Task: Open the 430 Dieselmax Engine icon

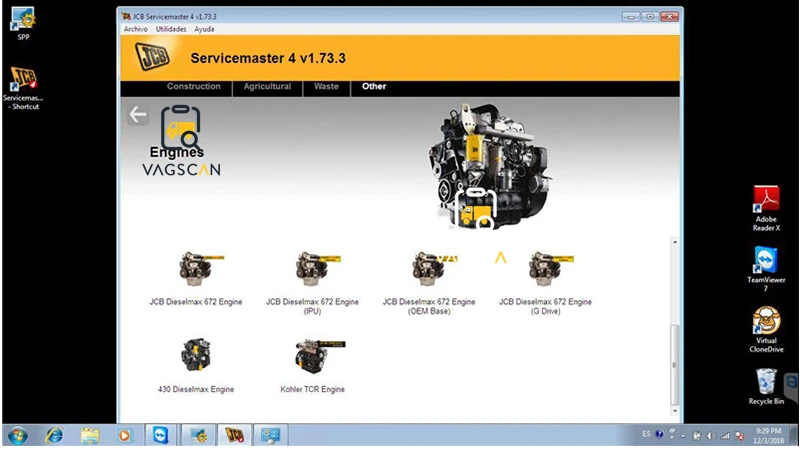Action: tap(195, 355)
